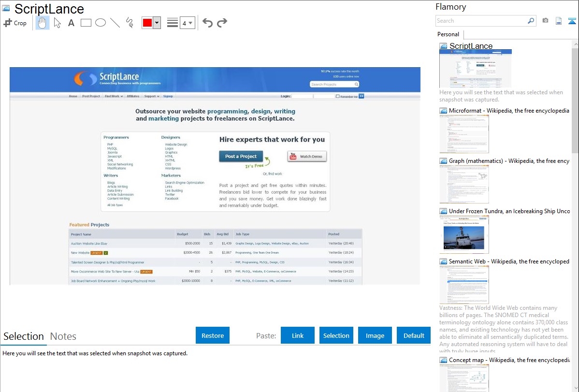Pick the ellipse shape tool
Viewport: 579px width, 392px height.
pyautogui.click(x=101, y=23)
